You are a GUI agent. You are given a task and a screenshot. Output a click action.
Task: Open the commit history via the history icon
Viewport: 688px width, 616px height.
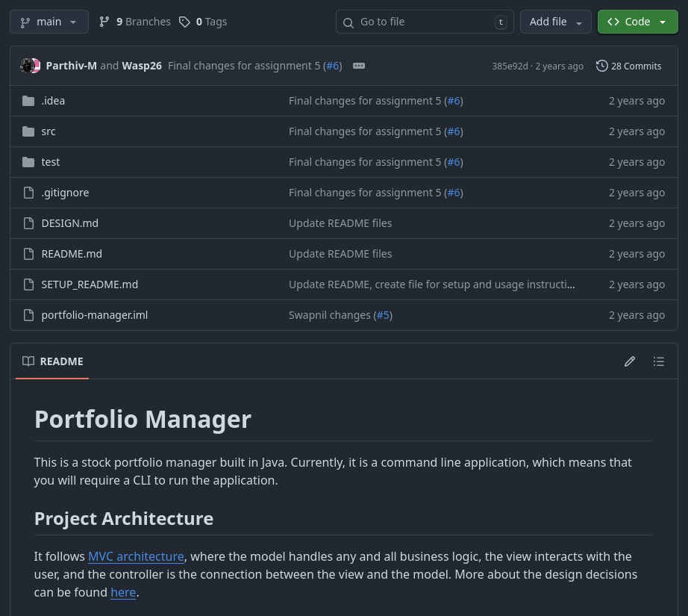(x=602, y=66)
